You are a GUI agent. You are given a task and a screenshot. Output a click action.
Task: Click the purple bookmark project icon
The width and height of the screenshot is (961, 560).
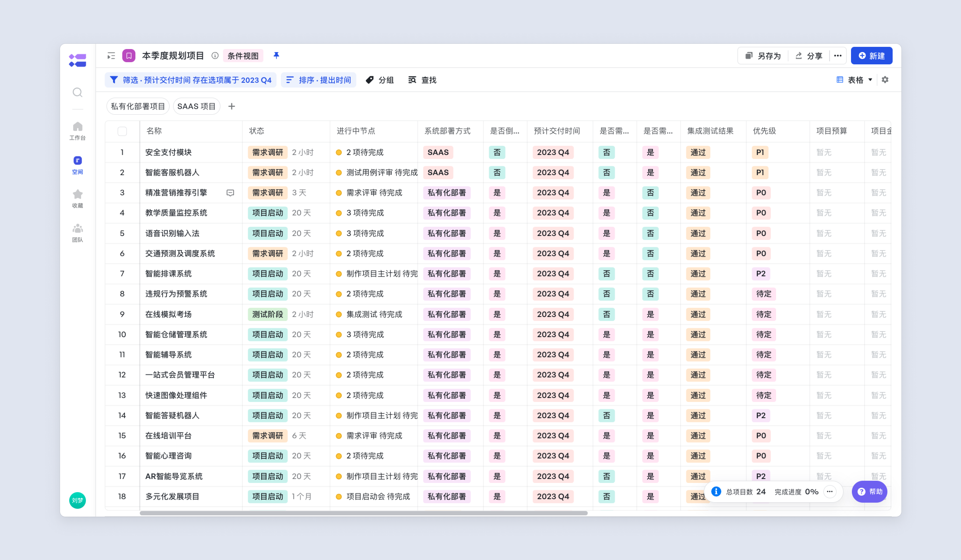[x=129, y=56]
